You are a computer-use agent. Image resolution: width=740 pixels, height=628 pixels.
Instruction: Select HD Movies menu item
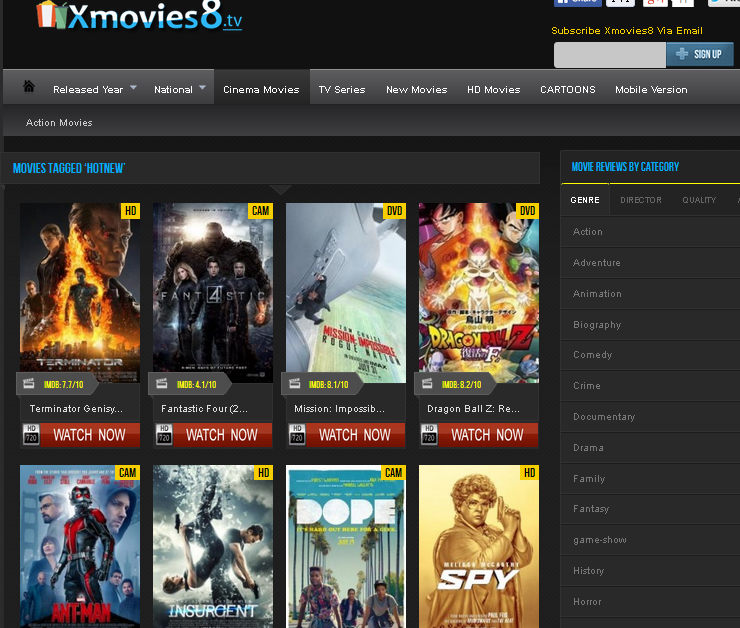(494, 90)
